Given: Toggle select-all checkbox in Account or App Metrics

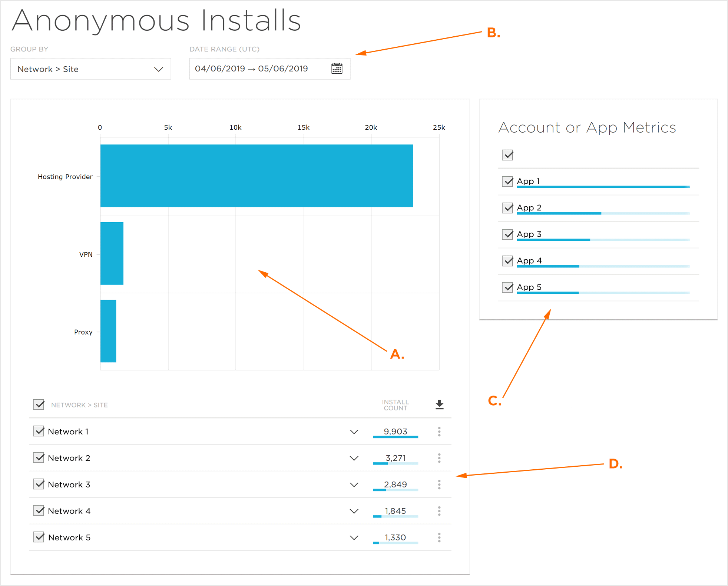Looking at the screenshot, I should [x=507, y=155].
